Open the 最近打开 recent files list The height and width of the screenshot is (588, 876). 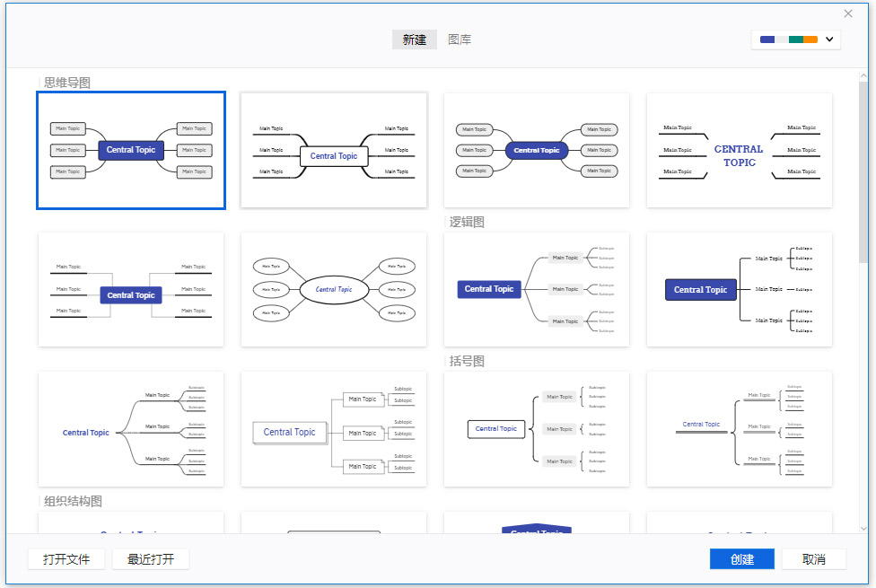coord(151,559)
